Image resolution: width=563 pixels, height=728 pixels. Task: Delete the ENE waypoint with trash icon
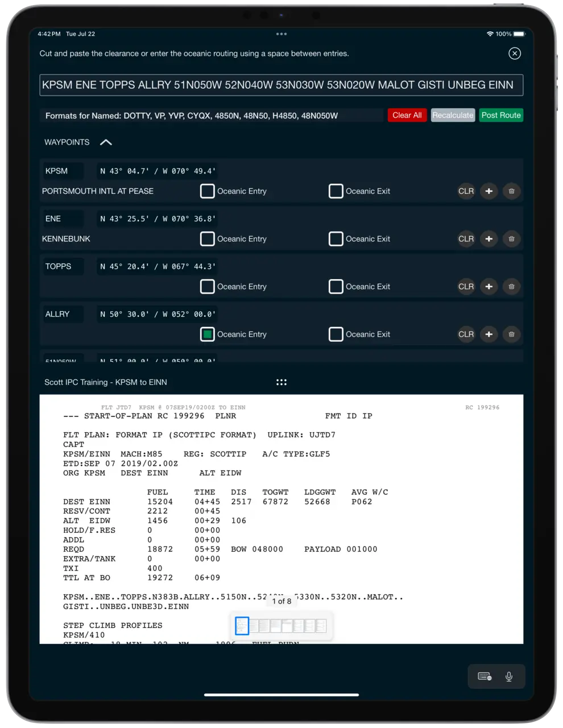tap(511, 239)
